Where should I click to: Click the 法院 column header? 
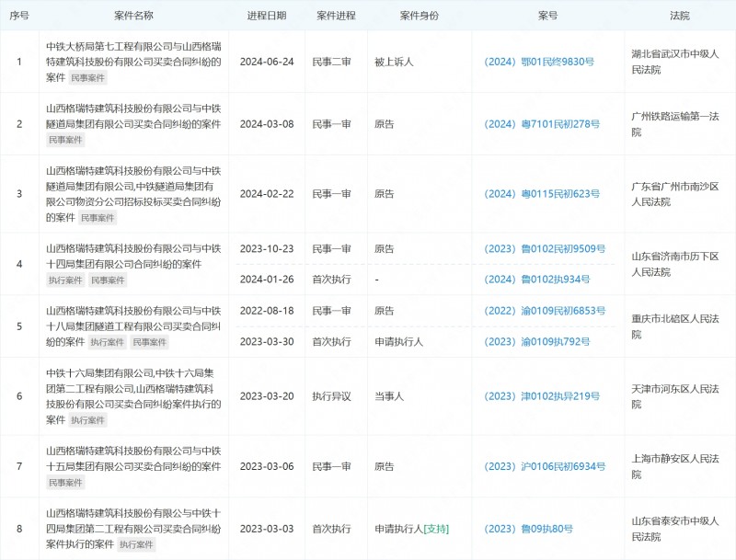coord(678,15)
